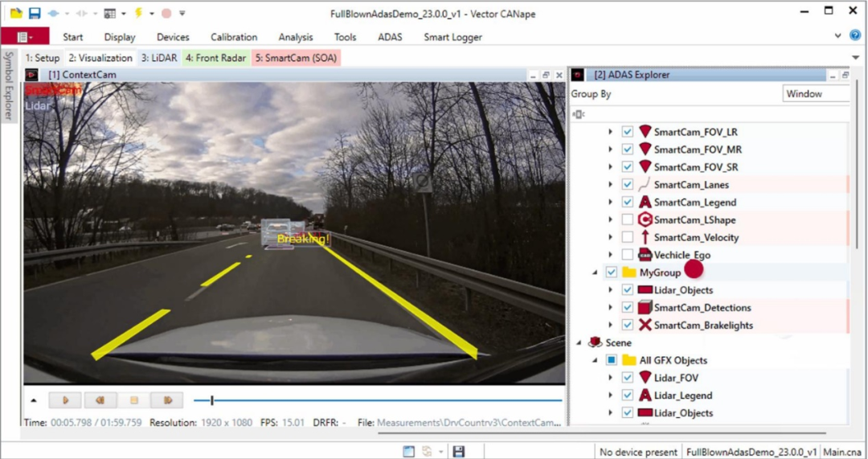The height and width of the screenshot is (459, 868).
Task: Expand the Lidar_FOV tree node
Action: point(611,378)
